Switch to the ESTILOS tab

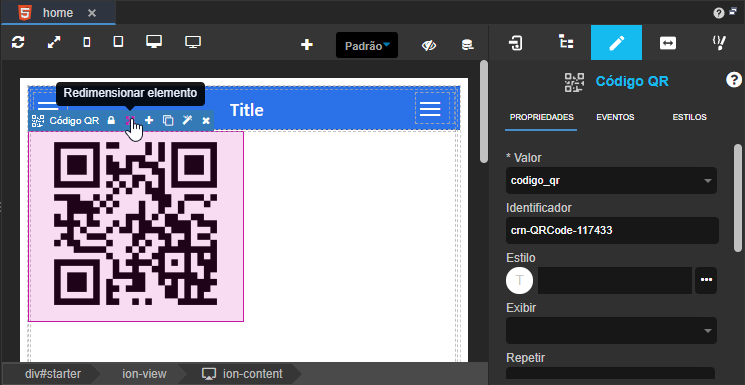[689, 117]
